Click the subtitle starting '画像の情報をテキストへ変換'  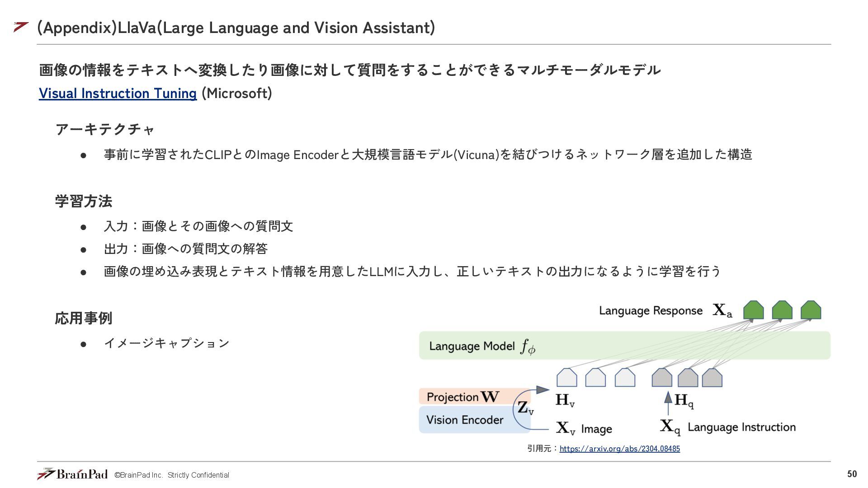tap(350, 70)
